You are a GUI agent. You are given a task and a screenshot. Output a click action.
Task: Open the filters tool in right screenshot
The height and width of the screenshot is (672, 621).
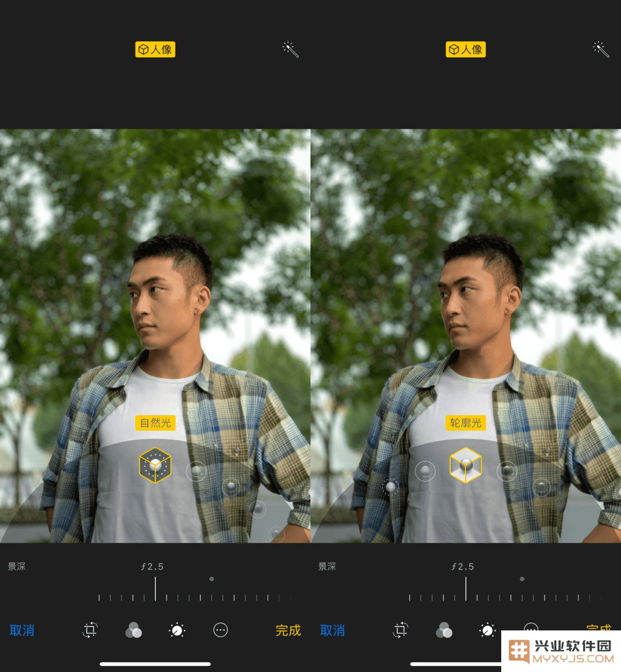(x=444, y=630)
